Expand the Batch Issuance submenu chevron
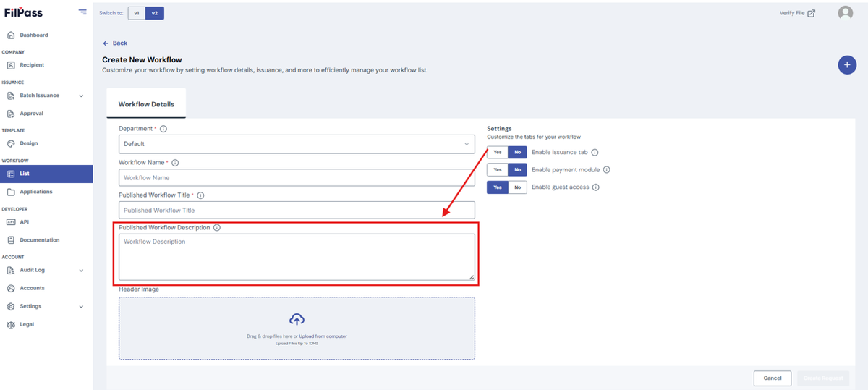This screenshot has width=868, height=390. point(81,96)
